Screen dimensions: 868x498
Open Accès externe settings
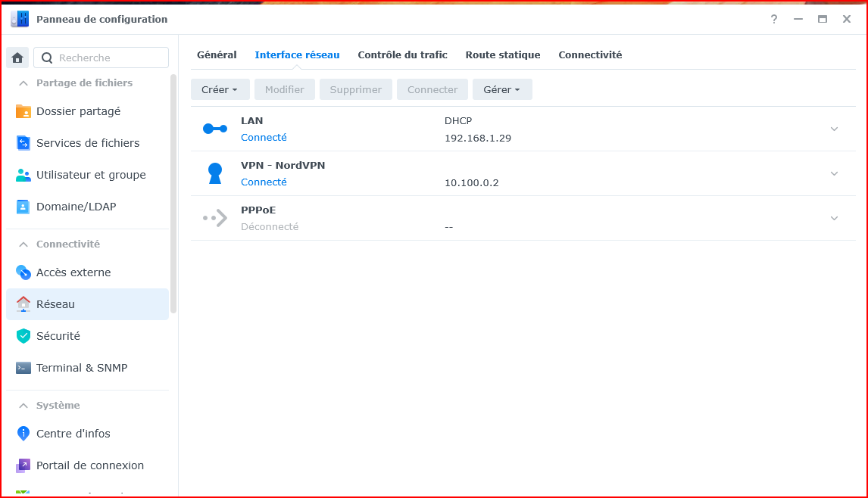[x=73, y=272]
